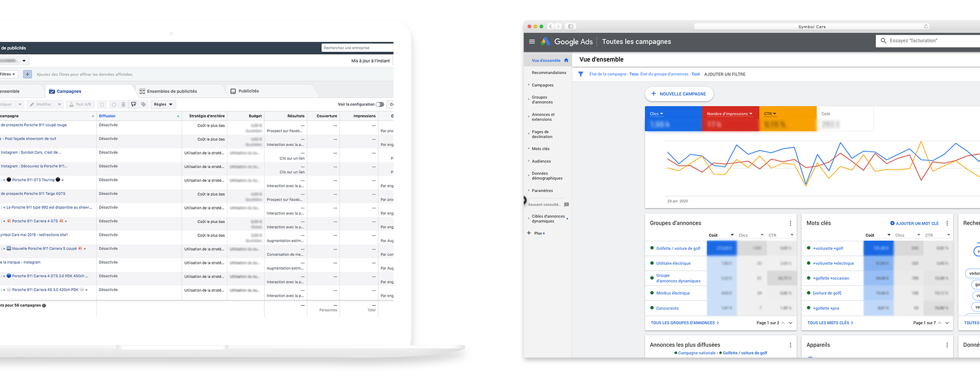Screen dimensions: 980x378
Task: Open Utilitaire électrique ad group
Action: click(673, 264)
